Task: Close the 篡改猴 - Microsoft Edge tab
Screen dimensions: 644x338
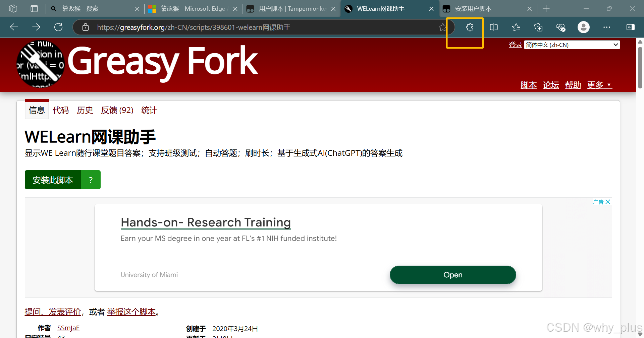Action: pyautogui.click(x=235, y=9)
